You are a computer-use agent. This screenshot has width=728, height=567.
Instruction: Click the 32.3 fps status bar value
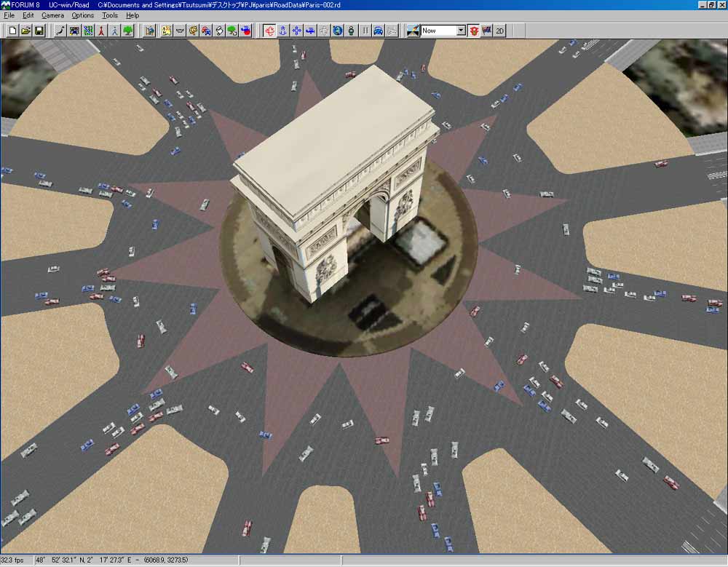tap(12, 560)
